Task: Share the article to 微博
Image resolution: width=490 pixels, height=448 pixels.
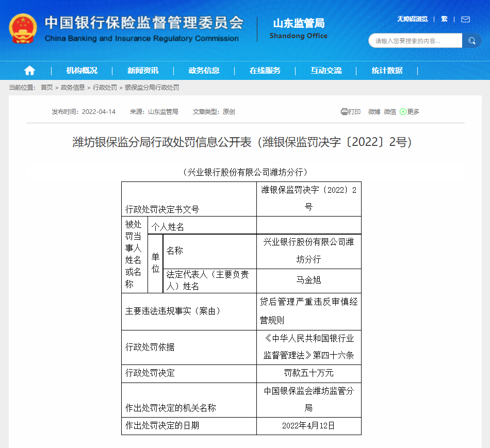Action: point(374,111)
